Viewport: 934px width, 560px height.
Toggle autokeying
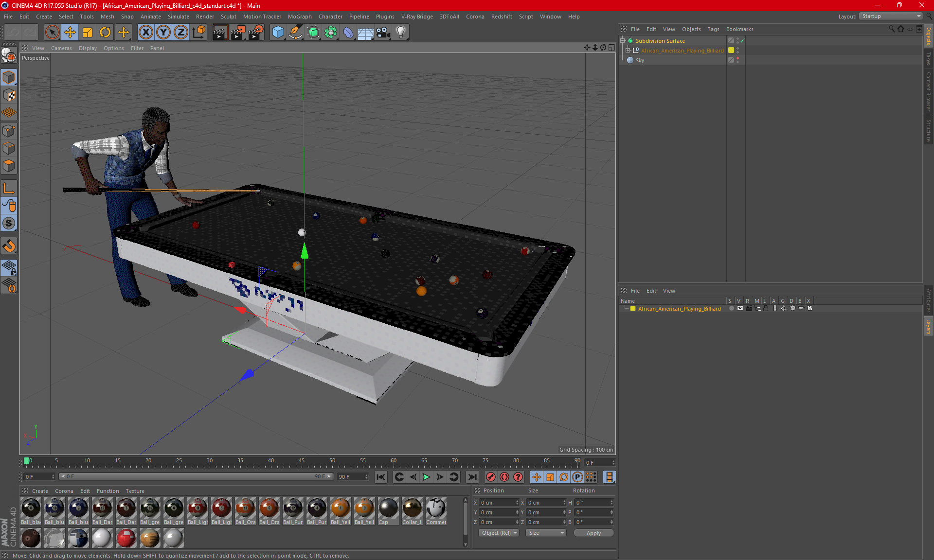[504, 477]
